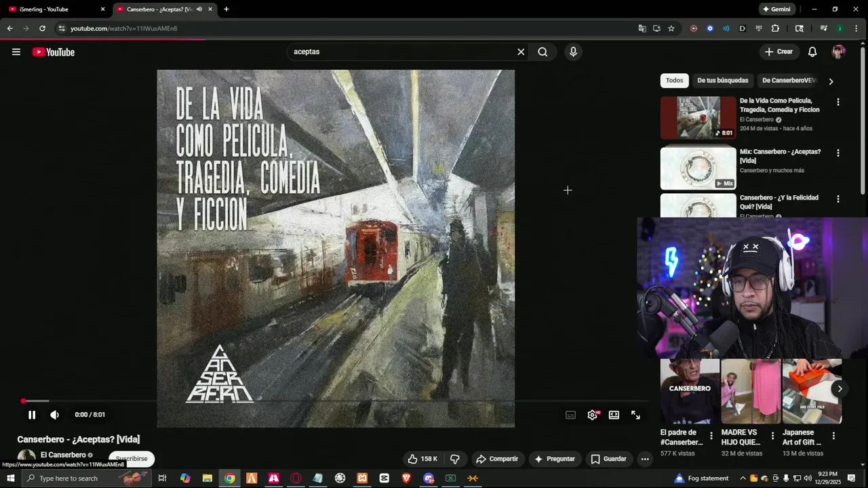The height and width of the screenshot is (488, 868).
Task: Open Brave browser from taskbar
Action: point(406,479)
